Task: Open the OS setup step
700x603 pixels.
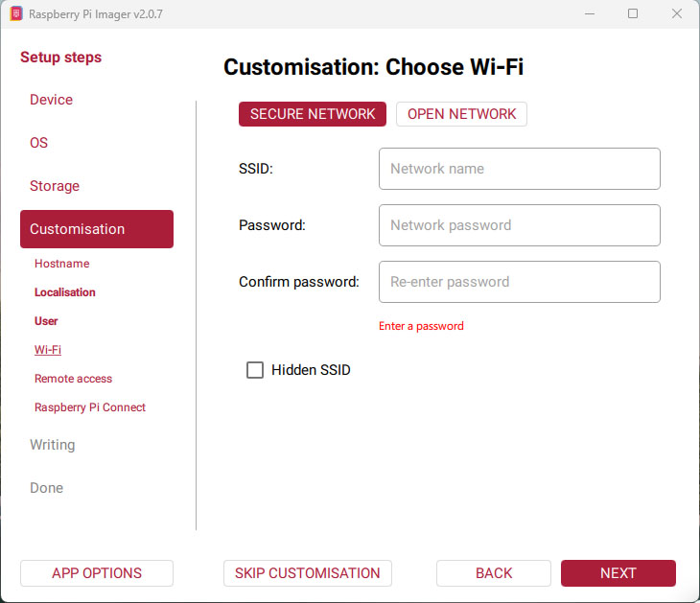Action: pos(39,143)
